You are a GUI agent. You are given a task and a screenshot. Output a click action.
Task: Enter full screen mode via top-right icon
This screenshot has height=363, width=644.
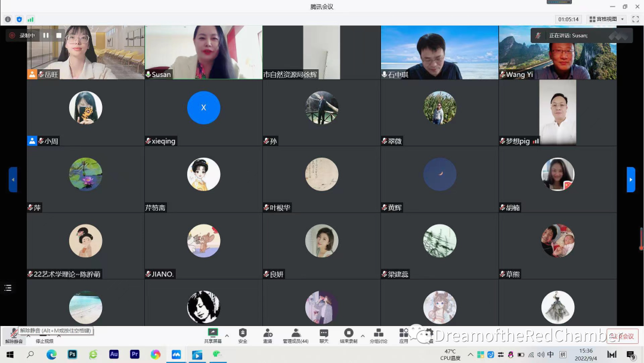tap(636, 19)
